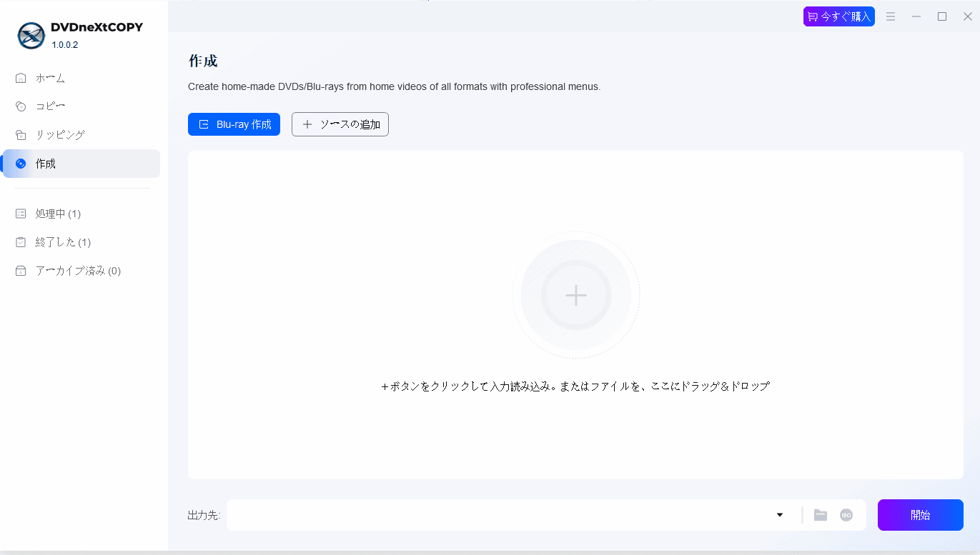Click the DVDneXtCOPY logo icon
The image size is (980, 555).
31,35
